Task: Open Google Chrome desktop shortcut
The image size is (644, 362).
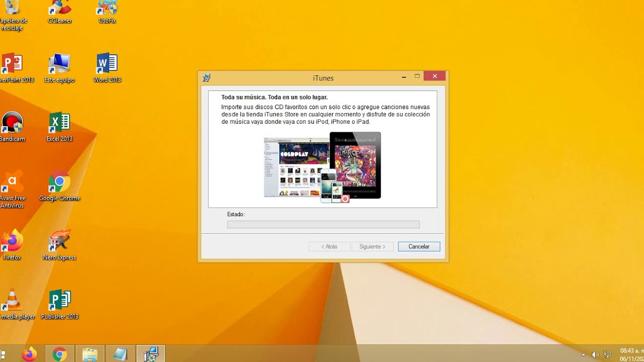Action: (59, 187)
